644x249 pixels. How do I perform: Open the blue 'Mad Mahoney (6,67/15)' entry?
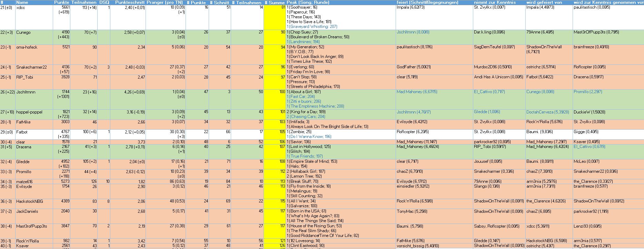(x=417, y=92)
